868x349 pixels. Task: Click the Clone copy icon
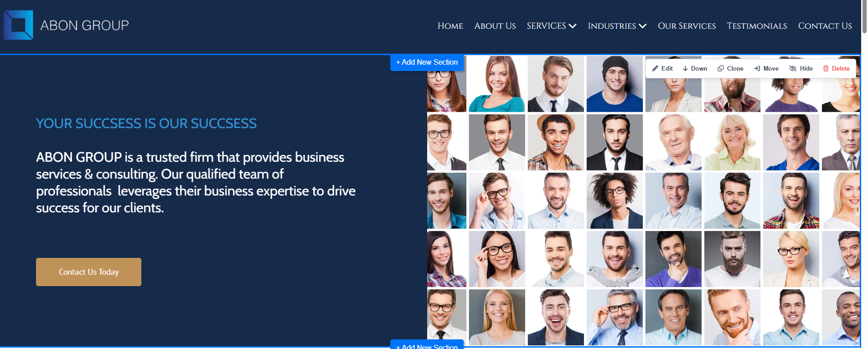point(721,69)
